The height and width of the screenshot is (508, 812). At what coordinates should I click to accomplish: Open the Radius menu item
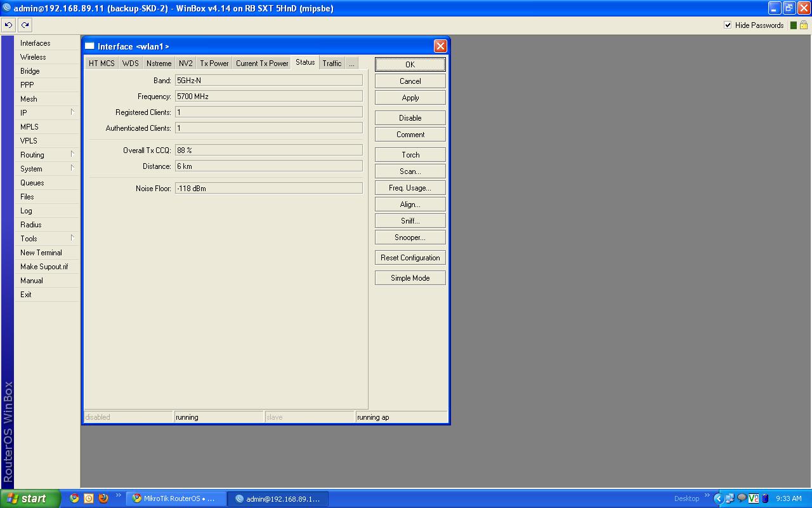pyautogui.click(x=47, y=225)
